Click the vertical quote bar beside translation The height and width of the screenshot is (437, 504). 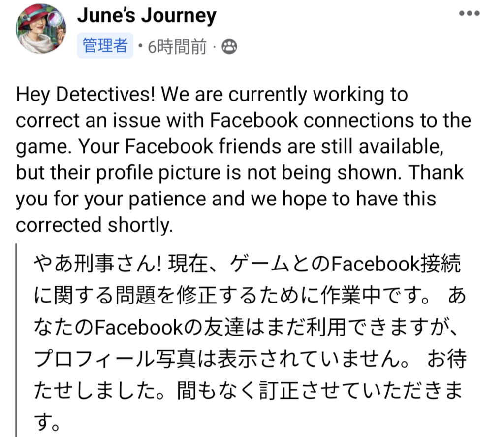[x=16, y=340]
